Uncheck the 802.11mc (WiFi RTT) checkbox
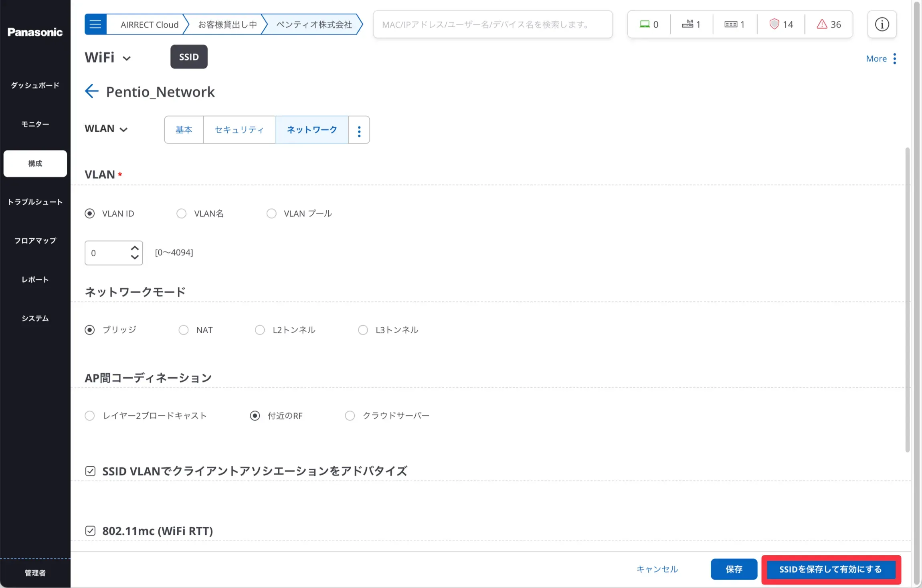The height and width of the screenshot is (588, 922). (x=90, y=531)
